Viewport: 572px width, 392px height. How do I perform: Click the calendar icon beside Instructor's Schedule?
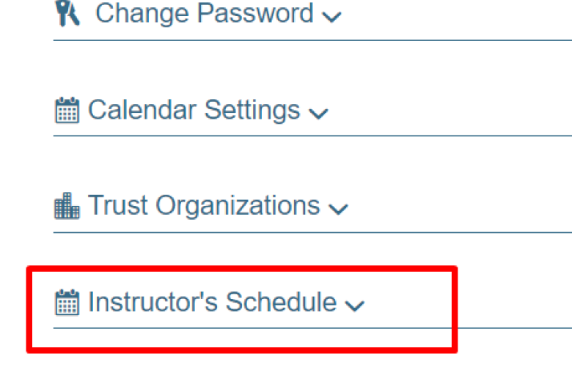[67, 302]
